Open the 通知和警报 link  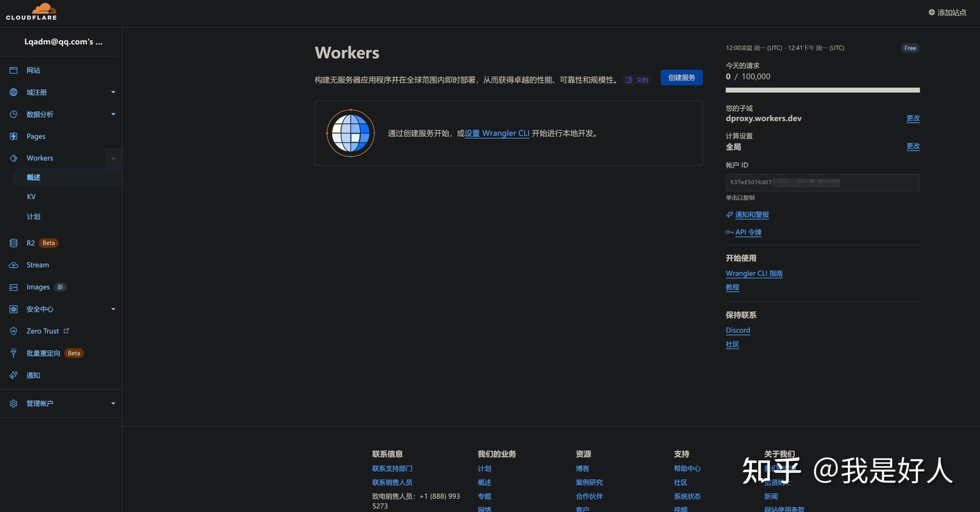[752, 215]
